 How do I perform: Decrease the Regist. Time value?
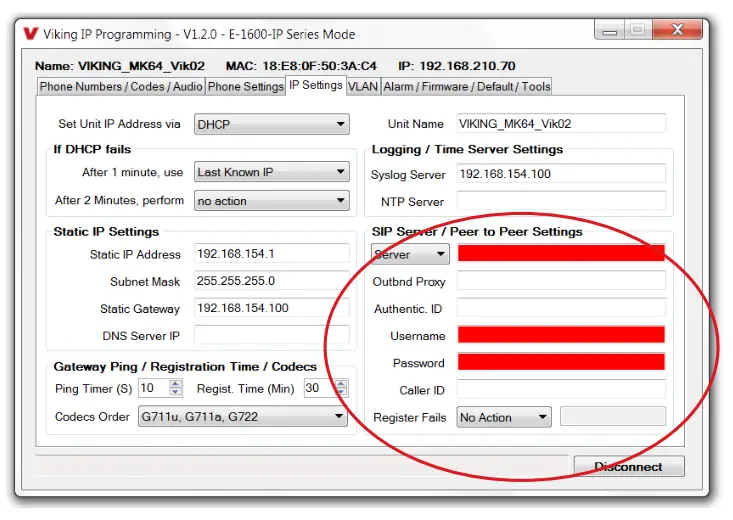click(x=341, y=392)
